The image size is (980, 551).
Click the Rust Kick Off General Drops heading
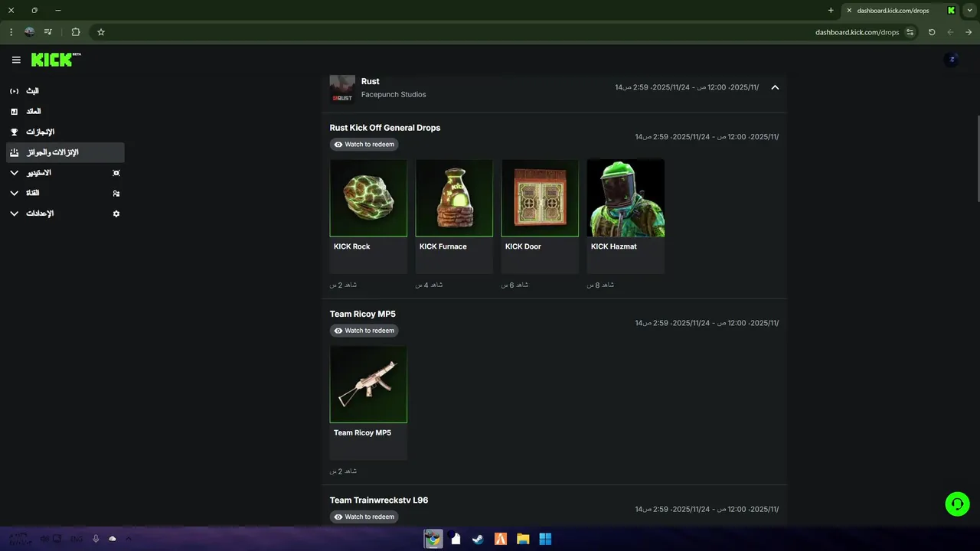click(385, 128)
